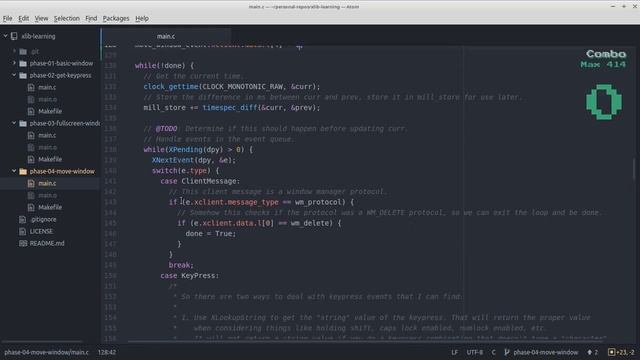Change the C grammar selector
640x360 pixels.
(493, 352)
